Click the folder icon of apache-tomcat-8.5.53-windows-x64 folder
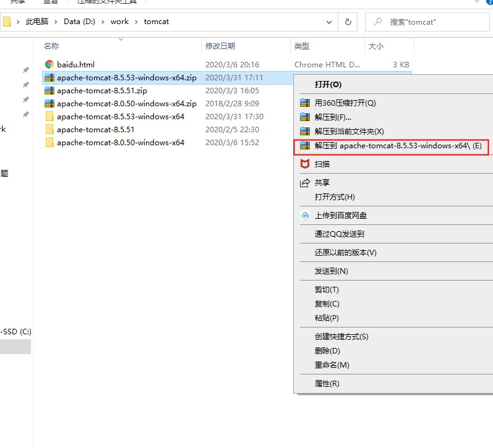 click(49, 117)
